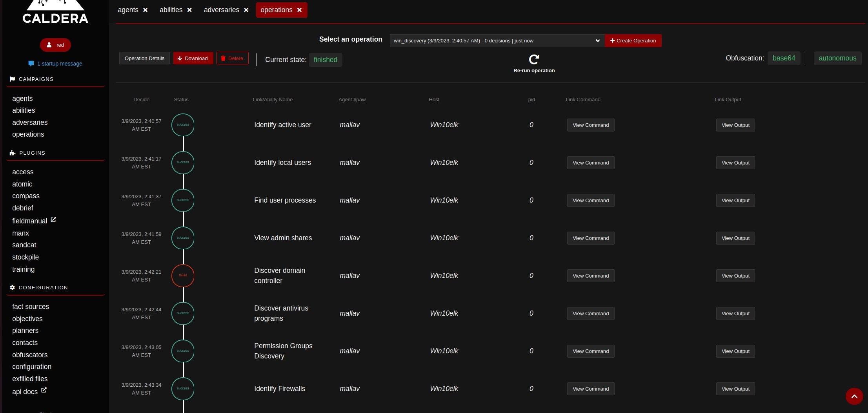Viewport: 868px width, 413px height.
Task: Click success status circle for View admin shares
Action: (183, 238)
